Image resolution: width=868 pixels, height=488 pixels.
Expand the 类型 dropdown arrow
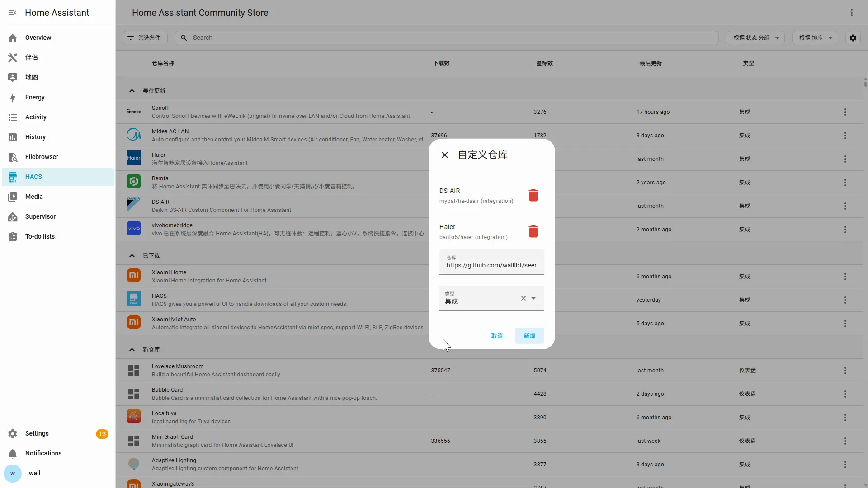(x=533, y=298)
